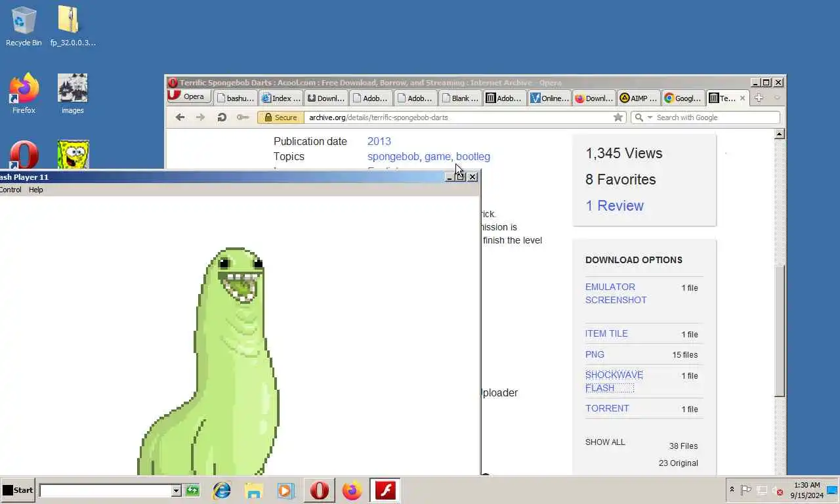The height and width of the screenshot is (504, 840).
Task: Launch Internet Explorer from taskbar
Action: (222, 490)
